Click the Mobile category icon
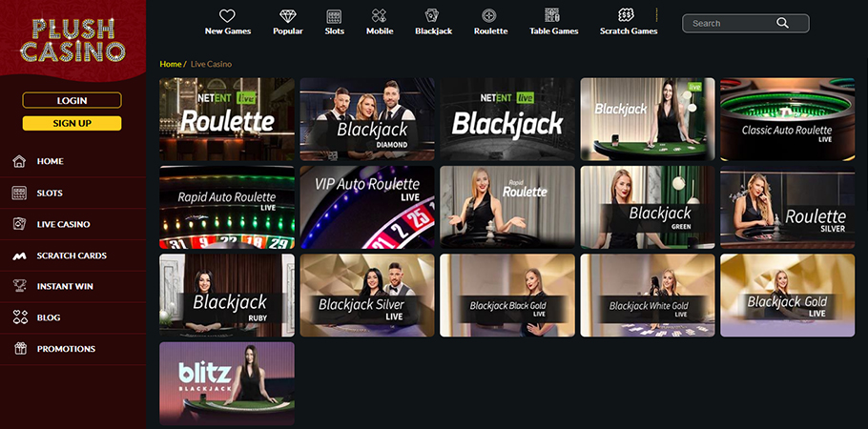The height and width of the screenshot is (429, 868). [x=379, y=16]
